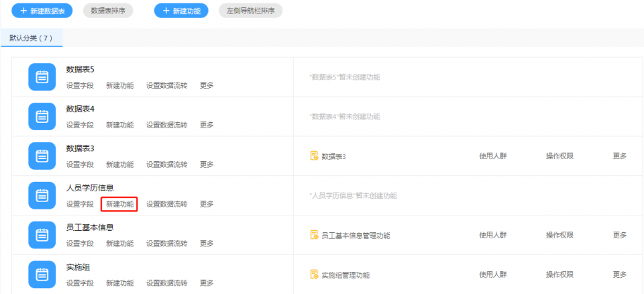
Task: Open the 数据表3 function entry
Action: [333, 156]
